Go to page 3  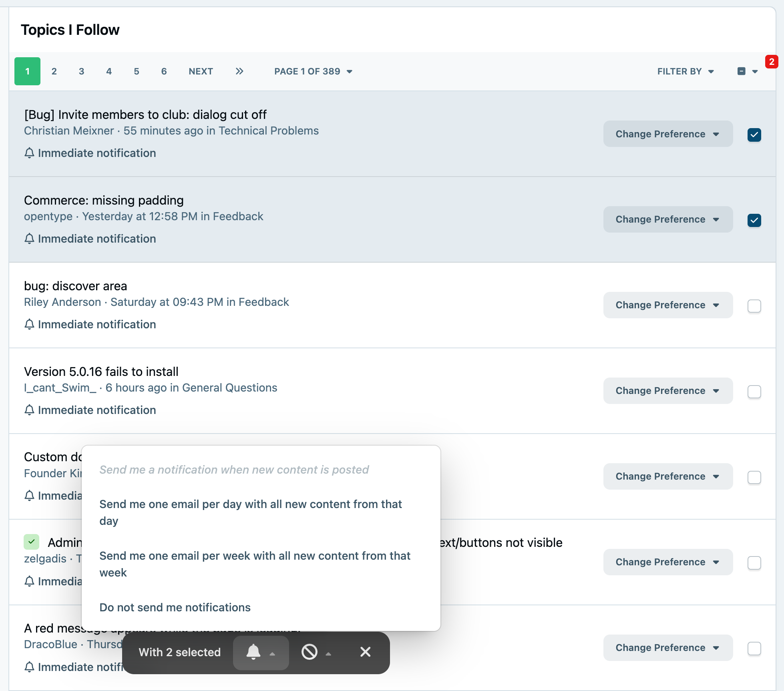coord(81,71)
